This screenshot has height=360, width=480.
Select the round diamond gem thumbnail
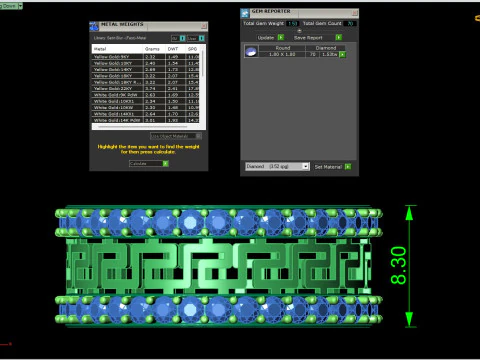coord(251,51)
